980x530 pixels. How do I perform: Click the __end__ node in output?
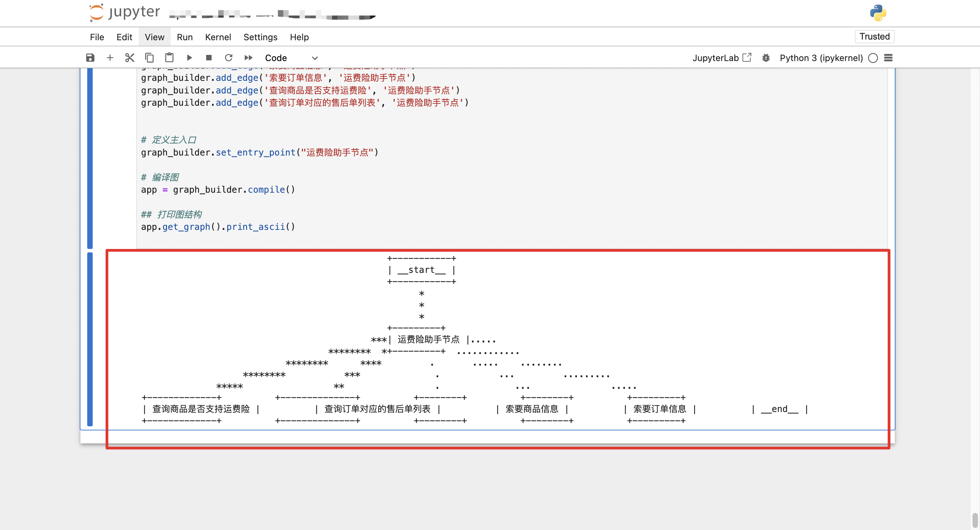click(x=780, y=409)
